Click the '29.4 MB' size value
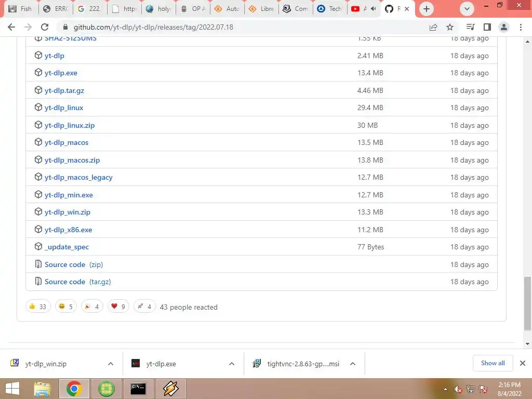532x399 pixels. (370, 108)
